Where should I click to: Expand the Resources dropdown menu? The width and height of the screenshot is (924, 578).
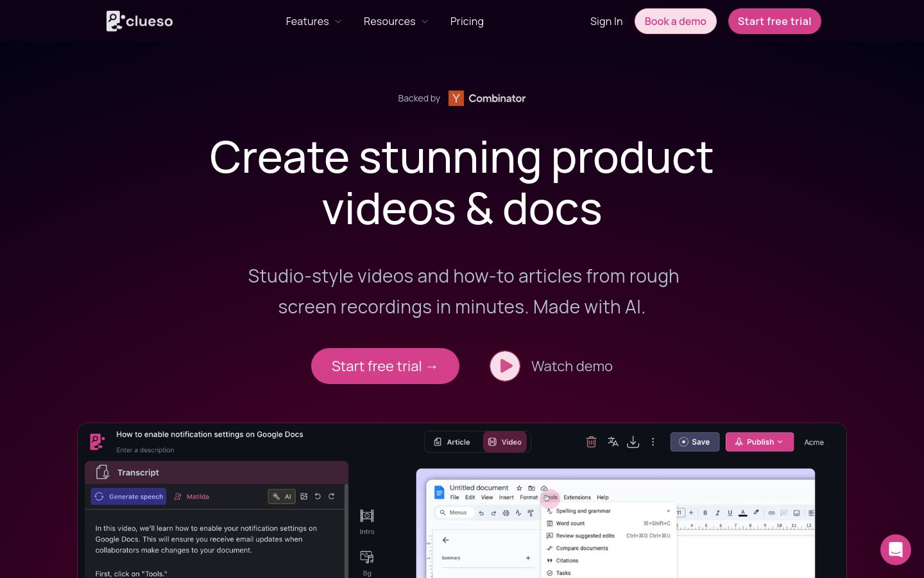[395, 21]
